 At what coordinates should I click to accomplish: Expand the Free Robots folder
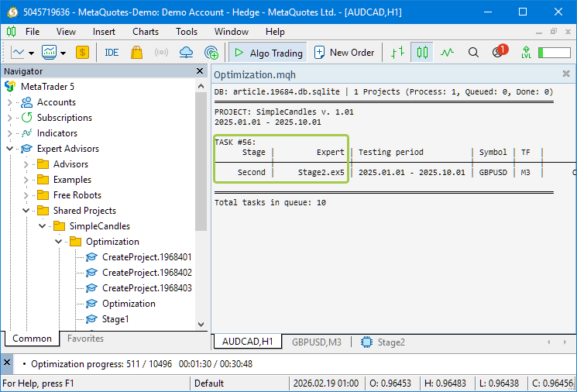tap(26, 195)
